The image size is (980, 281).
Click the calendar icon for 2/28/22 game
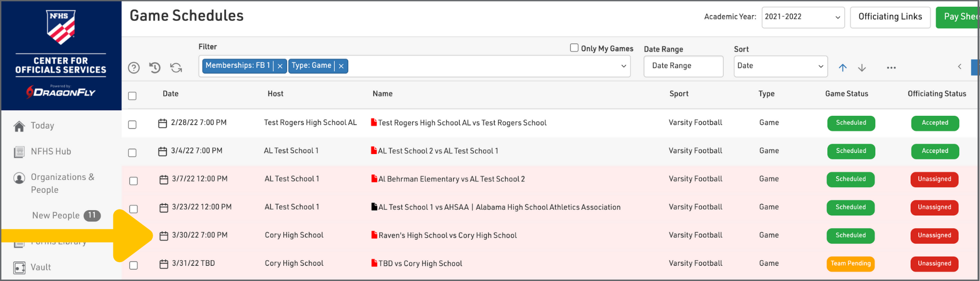(x=162, y=123)
